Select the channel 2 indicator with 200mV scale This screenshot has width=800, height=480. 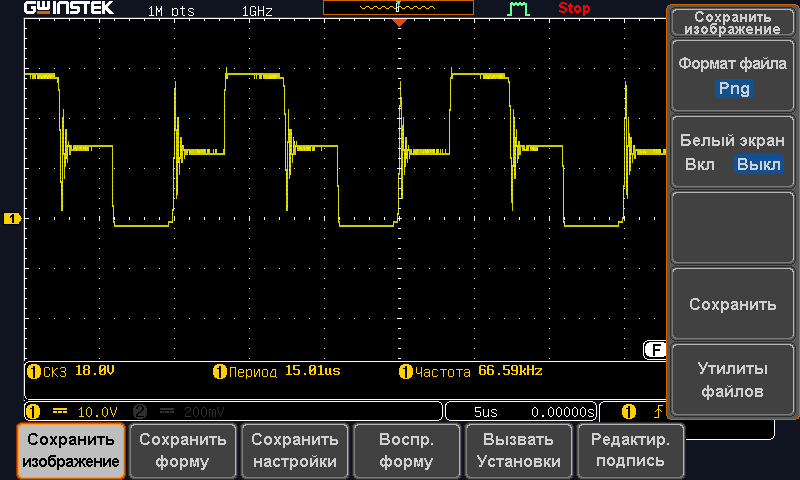click(140, 411)
